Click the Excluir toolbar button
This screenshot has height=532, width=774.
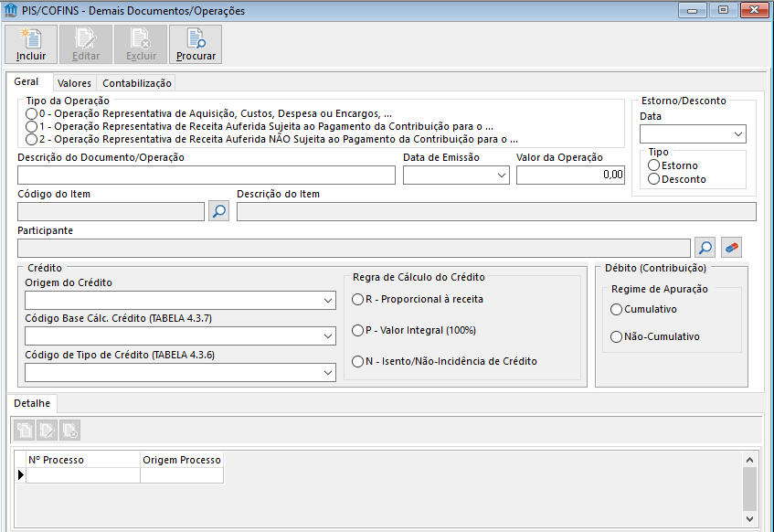click(141, 45)
